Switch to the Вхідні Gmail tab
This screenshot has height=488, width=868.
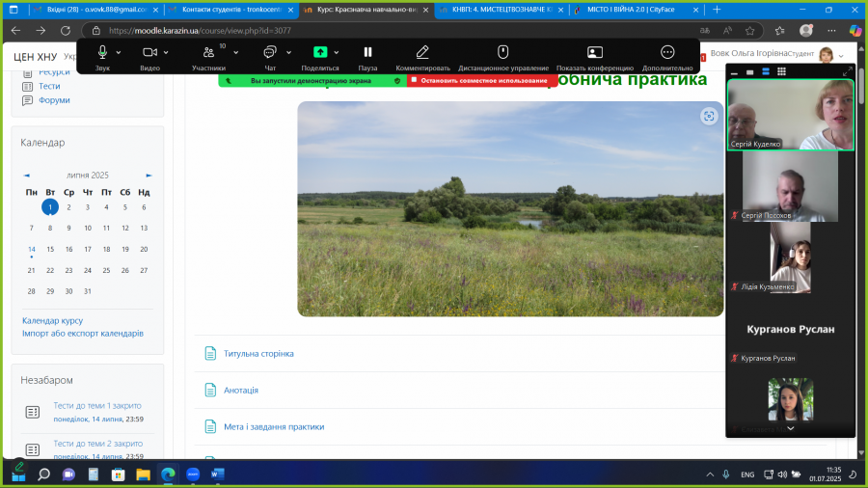[x=95, y=10]
